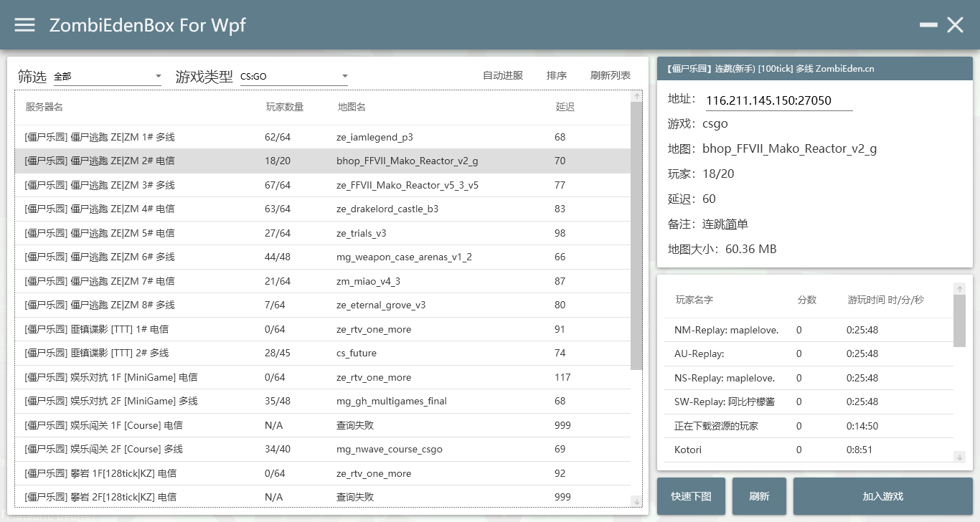Viewport: 980px width, 522px height.
Task: Open the hamburger menu
Action: pyautogui.click(x=24, y=25)
